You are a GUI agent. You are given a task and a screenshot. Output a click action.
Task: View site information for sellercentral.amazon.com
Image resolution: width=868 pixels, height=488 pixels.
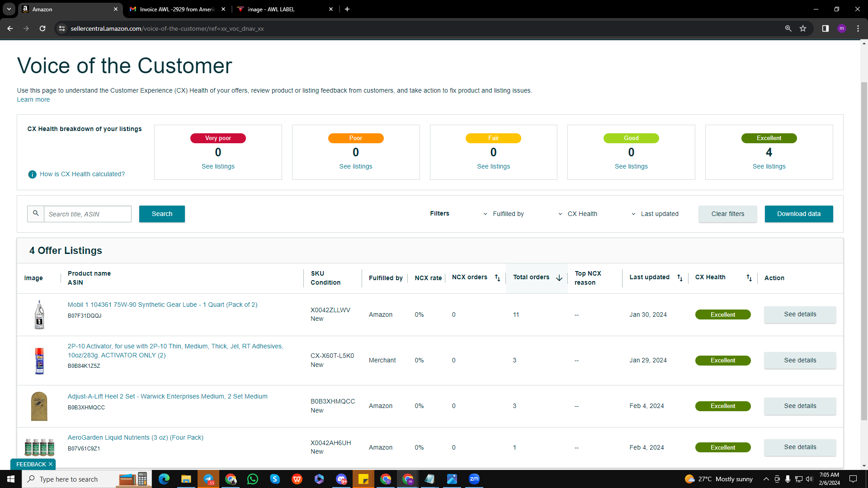pos(62,28)
